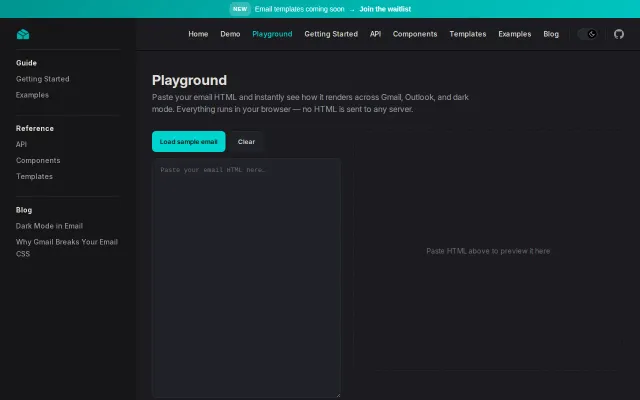
Task: Open Getting Started in top navigation
Action: (331, 34)
